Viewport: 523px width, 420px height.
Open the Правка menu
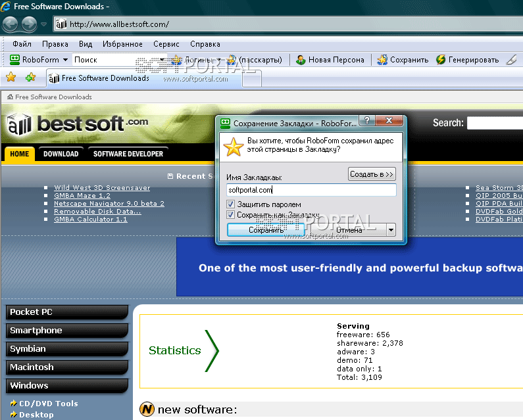(x=55, y=44)
